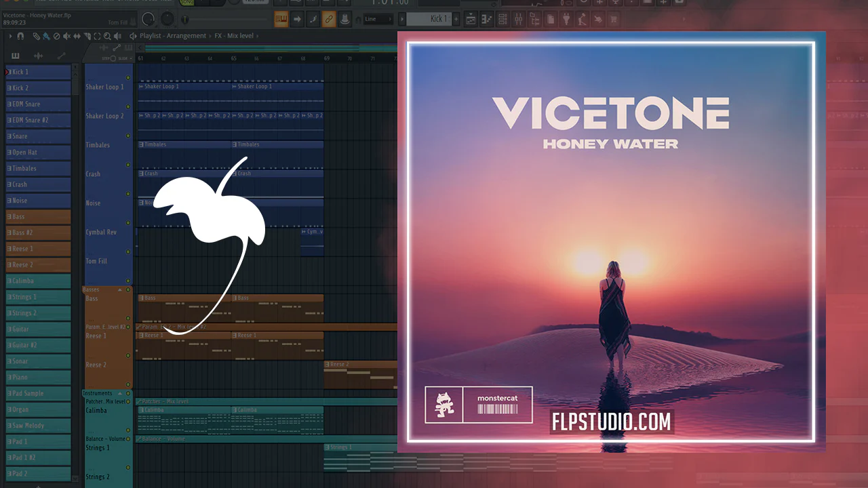Click the Bass clip at bar 61
868x488 pixels.
tap(184, 308)
